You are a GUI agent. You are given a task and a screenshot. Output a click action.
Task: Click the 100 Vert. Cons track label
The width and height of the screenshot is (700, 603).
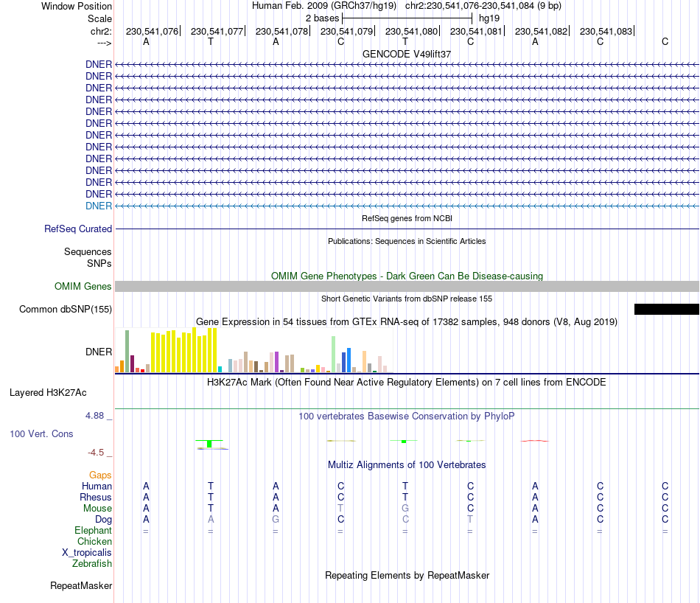[41, 433]
